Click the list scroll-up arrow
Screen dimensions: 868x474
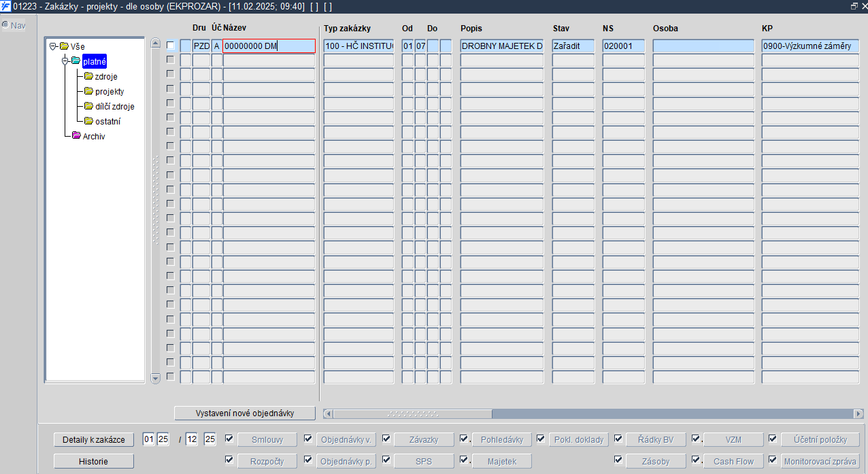(x=155, y=44)
